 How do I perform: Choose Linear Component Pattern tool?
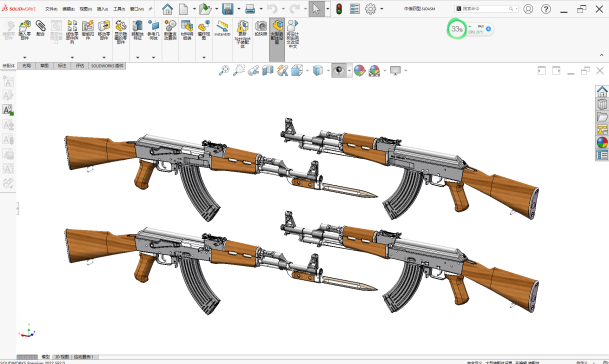click(x=72, y=32)
